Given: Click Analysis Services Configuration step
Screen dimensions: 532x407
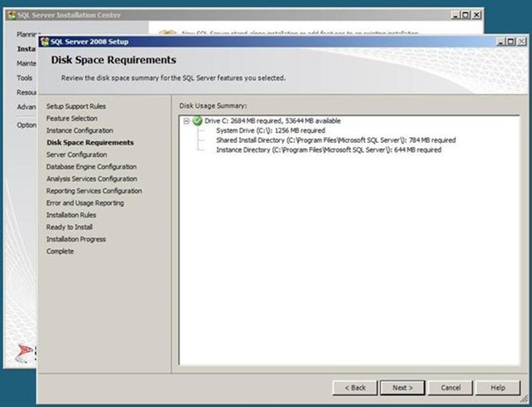Looking at the screenshot, I should coord(91,179).
